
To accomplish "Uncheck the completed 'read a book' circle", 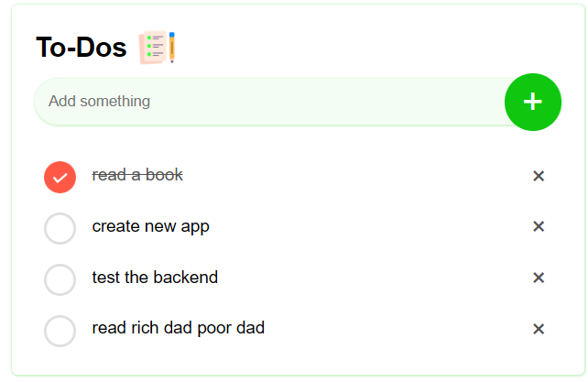I will (x=60, y=177).
